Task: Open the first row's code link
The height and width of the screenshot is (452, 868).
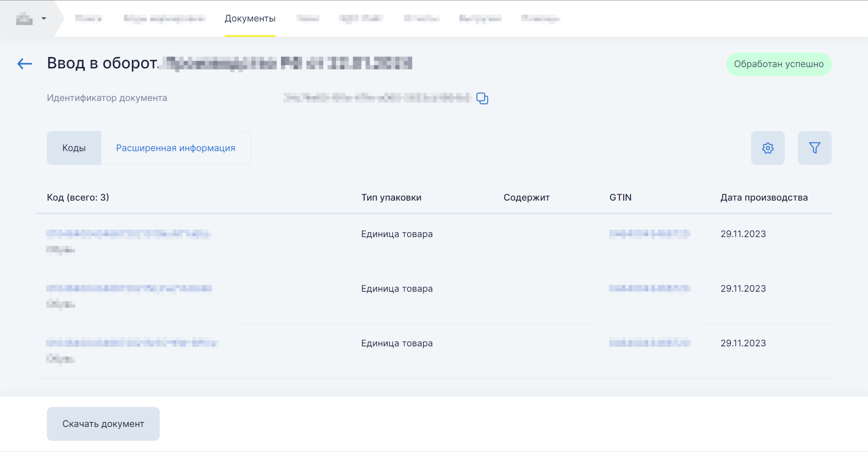Action: click(x=129, y=234)
